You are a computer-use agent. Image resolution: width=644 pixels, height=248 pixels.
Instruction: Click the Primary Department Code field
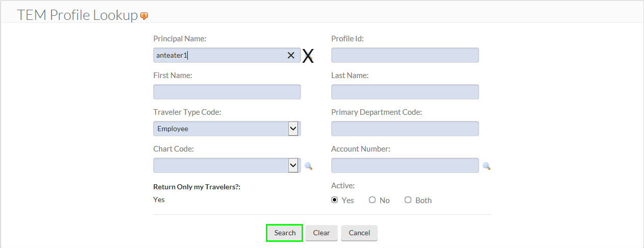[405, 129]
